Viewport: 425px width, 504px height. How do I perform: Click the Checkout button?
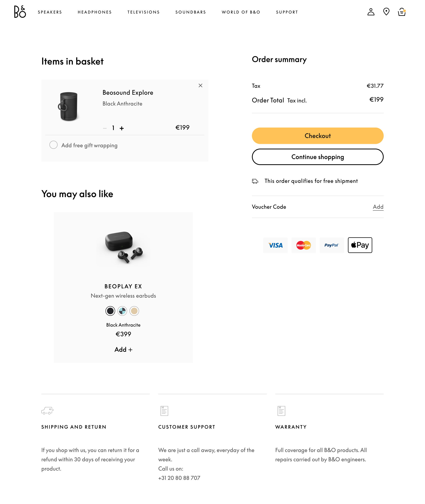pyautogui.click(x=318, y=136)
